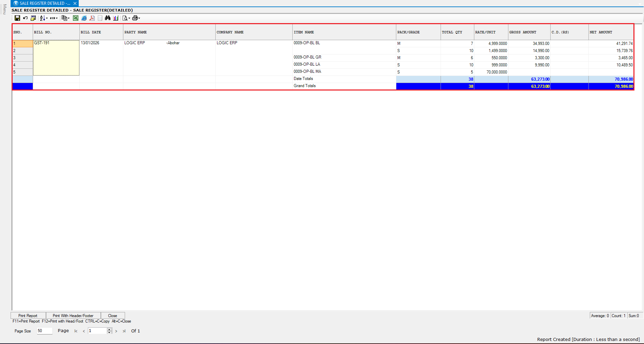The image size is (644, 344).
Task: Increase page number with up spinner
Action: pos(109,329)
